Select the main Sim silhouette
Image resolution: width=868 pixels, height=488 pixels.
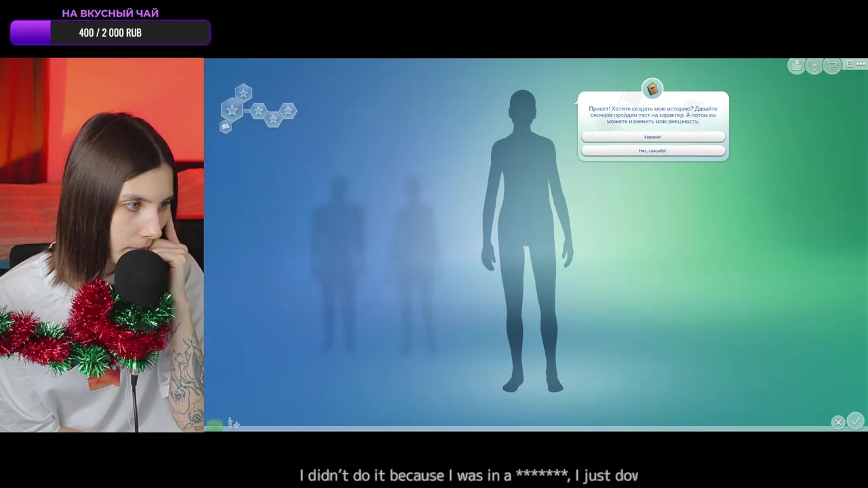528,241
